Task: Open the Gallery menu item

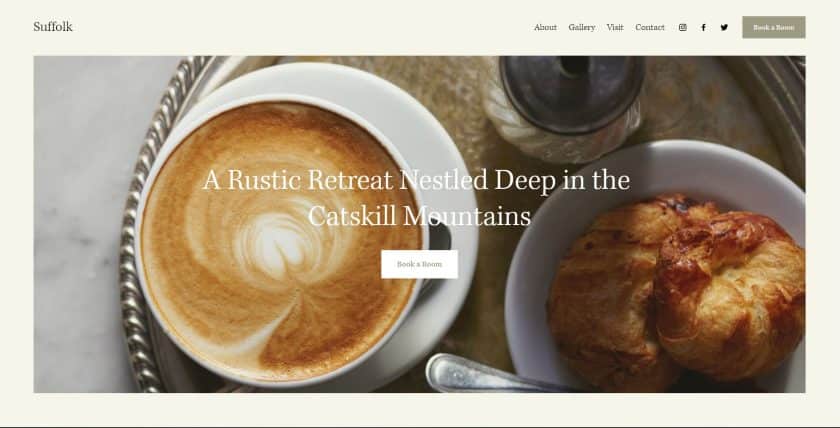Action: pos(582,27)
